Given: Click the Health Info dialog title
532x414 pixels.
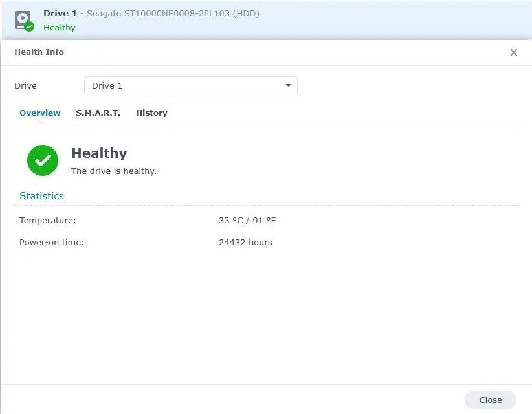Looking at the screenshot, I should coord(39,52).
